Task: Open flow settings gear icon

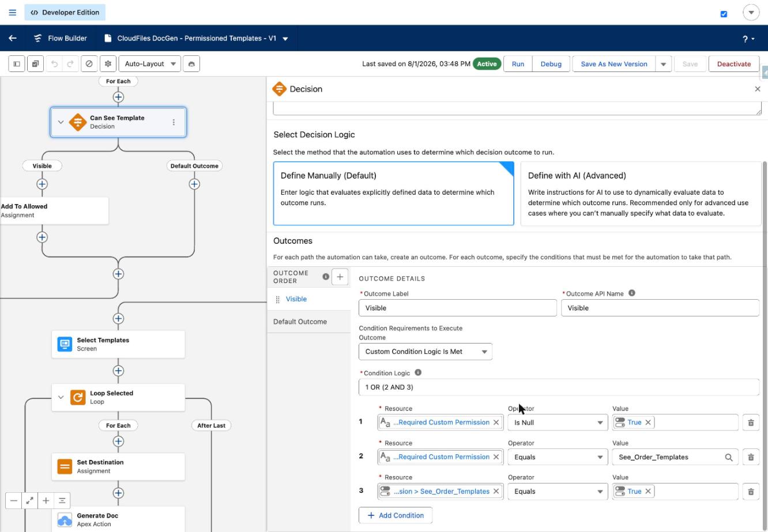Action: tap(108, 64)
